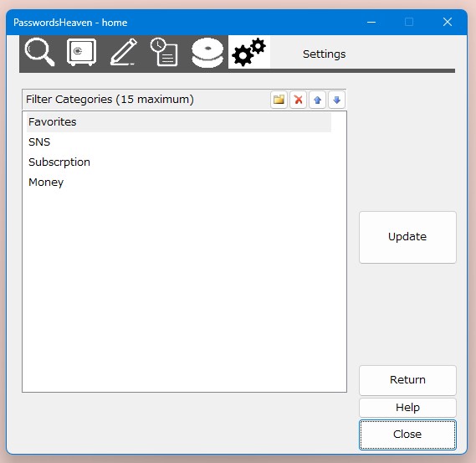This screenshot has width=476, height=463.
Task: Open Help
Action: pyautogui.click(x=407, y=408)
